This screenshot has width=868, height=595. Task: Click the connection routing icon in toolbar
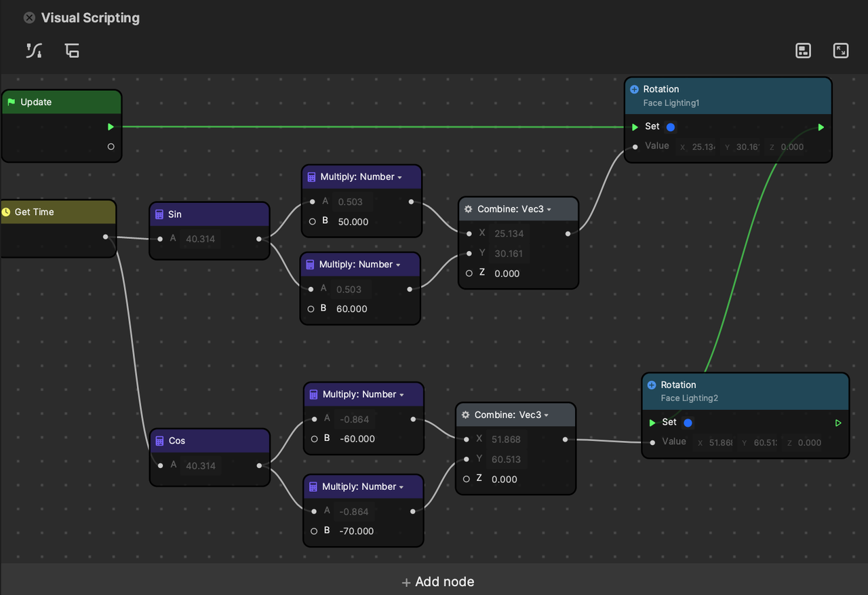(x=34, y=51)
